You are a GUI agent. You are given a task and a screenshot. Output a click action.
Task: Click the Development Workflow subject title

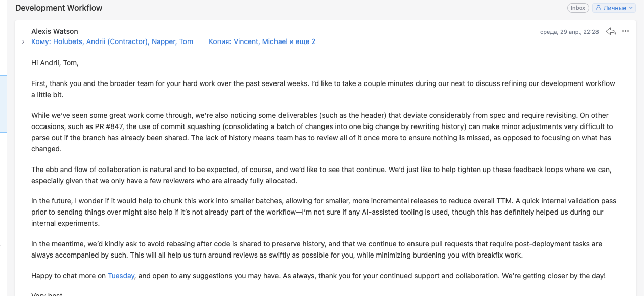click(59, 8)
